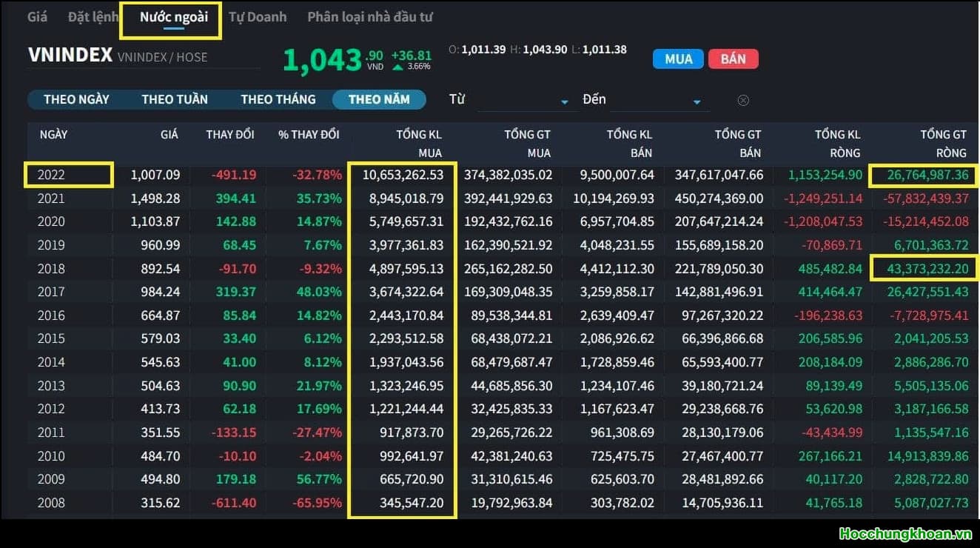980x548 pixels.
Task: Select the 2022 row in table
Action: (x=68, y=175)
